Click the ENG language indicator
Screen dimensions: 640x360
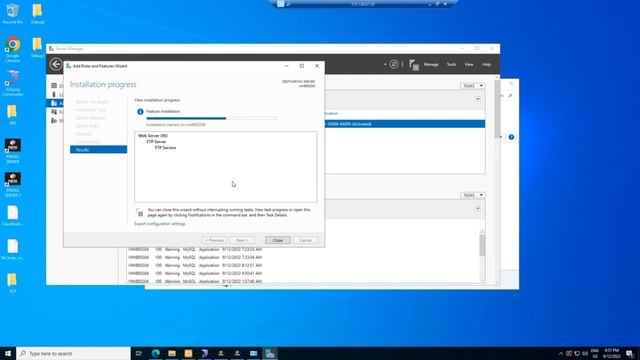595,353
